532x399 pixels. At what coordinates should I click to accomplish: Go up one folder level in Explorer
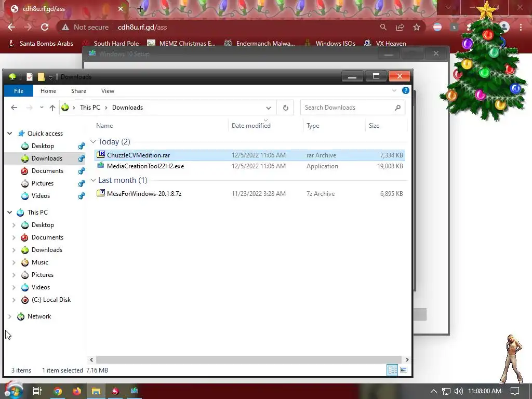pyautogui.click(x=52, y=108)
